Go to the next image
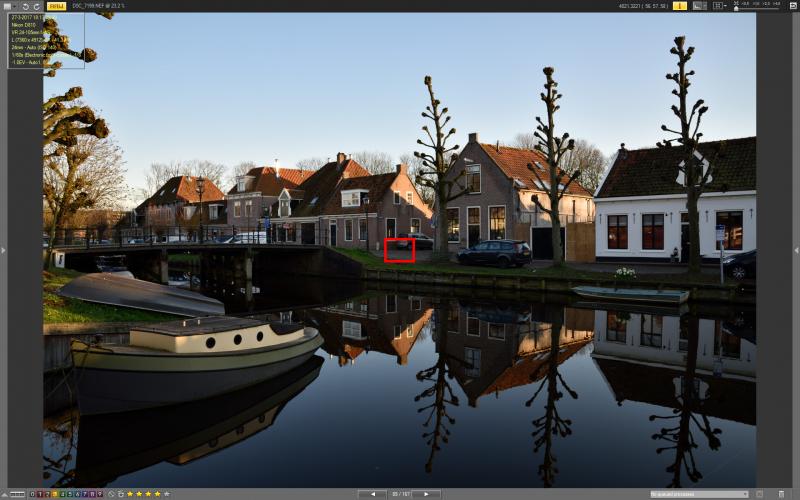800x500 pixels. pos(427,494)
